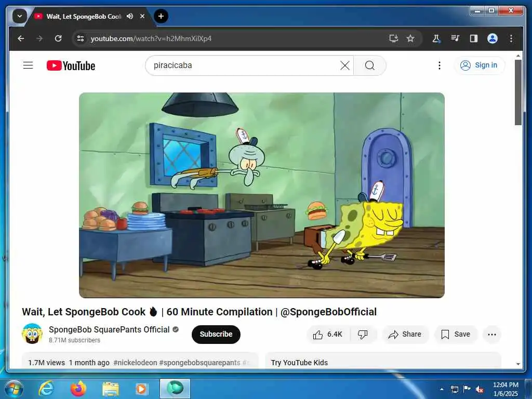Image resolution: width=532 pixels, height=399 pixels.
Task: Open Windows Media Player from taskbar
Action: (141, 389)
